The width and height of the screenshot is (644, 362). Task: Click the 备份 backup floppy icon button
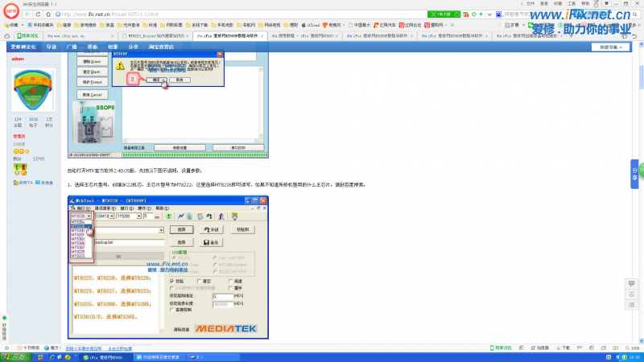pos(213,241)
